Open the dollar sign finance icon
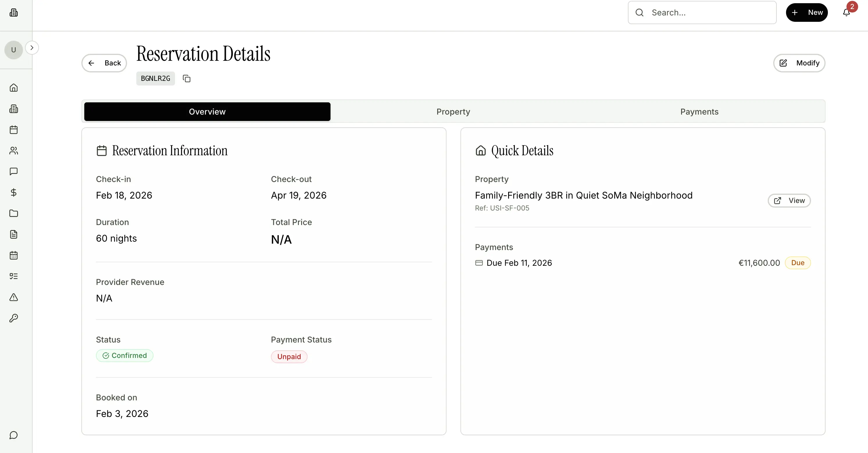 point(13,192)
